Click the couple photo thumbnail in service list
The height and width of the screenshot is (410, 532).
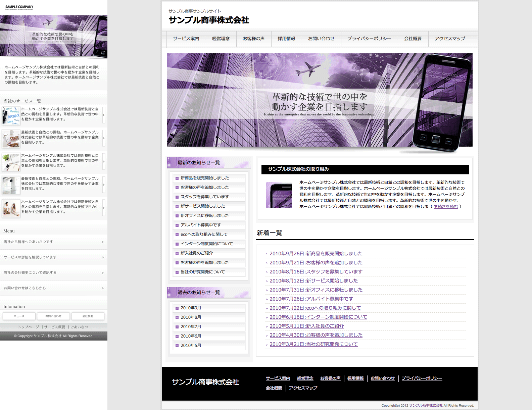(11, 208)
